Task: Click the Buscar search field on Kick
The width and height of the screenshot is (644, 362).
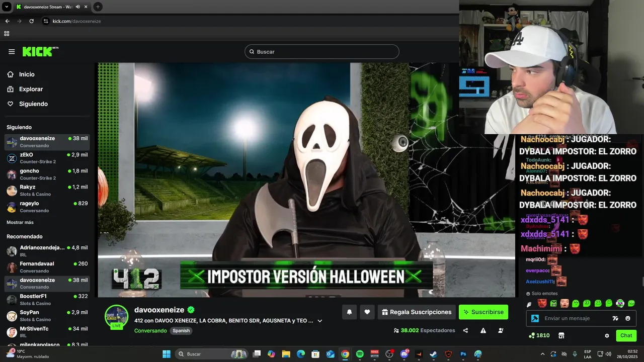Action: pos(322,52)
